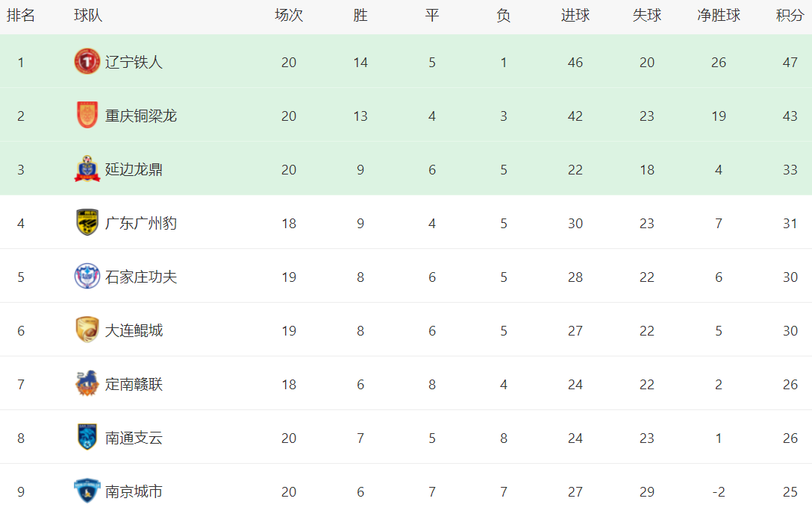812x516 pixels.
Task: Select the 石家庄功夫 team name
Action: point(141,277)
